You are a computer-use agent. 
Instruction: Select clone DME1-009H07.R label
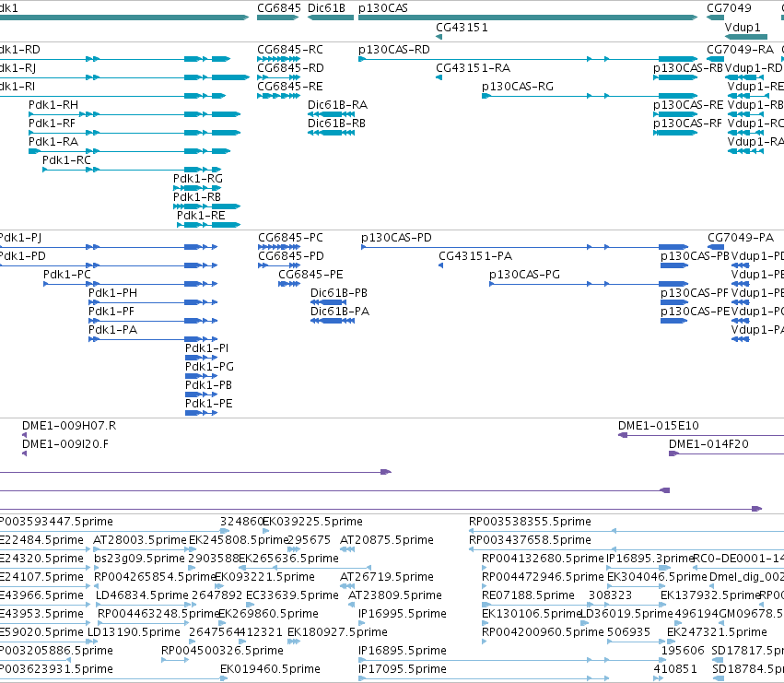point(69,426)
